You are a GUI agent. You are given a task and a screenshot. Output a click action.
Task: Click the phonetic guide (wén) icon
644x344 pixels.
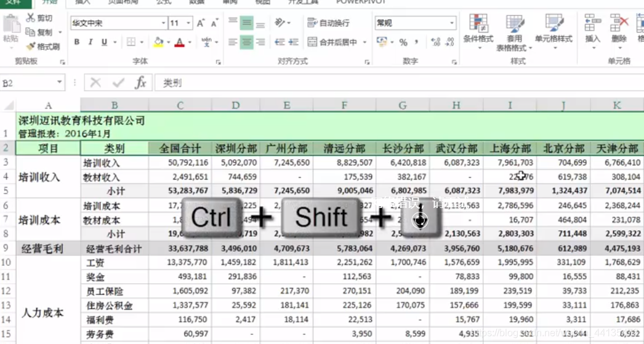(207, 42)
